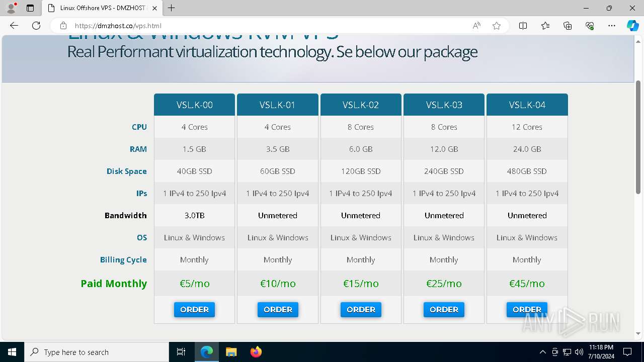Open a new tab with plus icon

(x=172, y=8)
